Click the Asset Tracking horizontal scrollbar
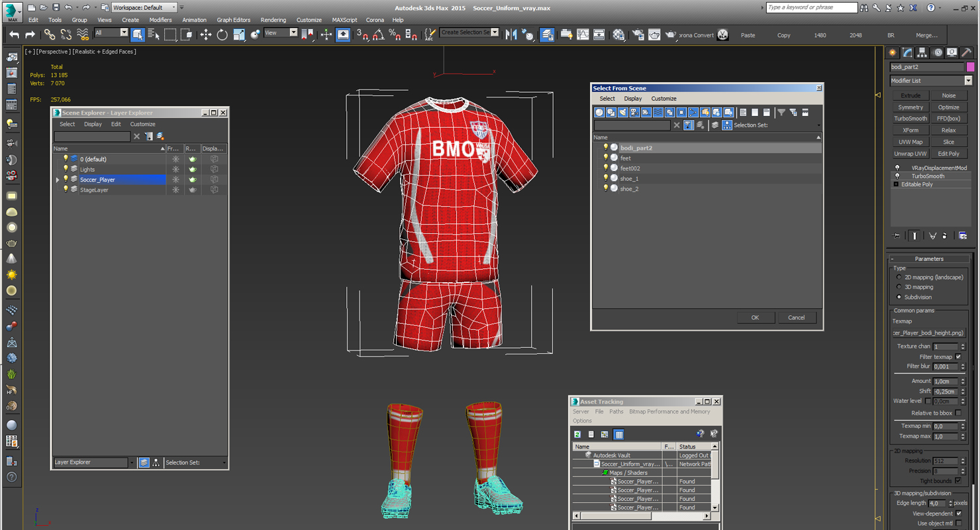 [x=642, y=515]
